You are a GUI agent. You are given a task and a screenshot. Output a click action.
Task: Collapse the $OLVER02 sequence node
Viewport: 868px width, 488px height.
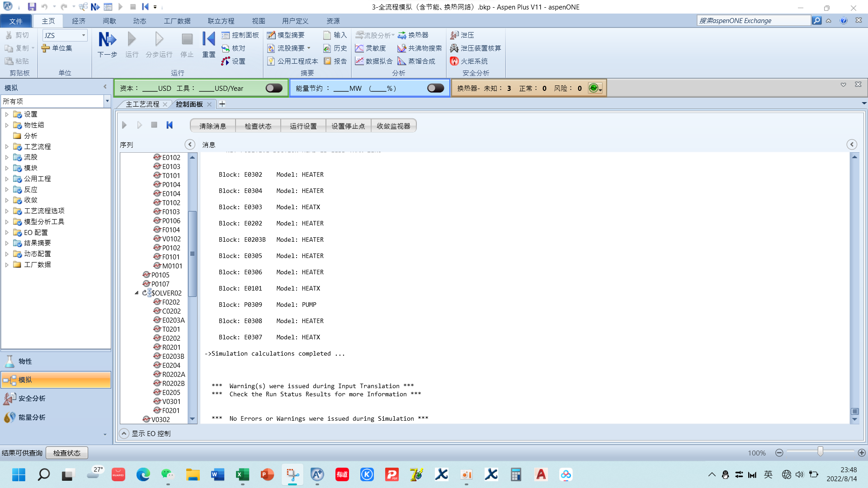click(x=137, y=293)
